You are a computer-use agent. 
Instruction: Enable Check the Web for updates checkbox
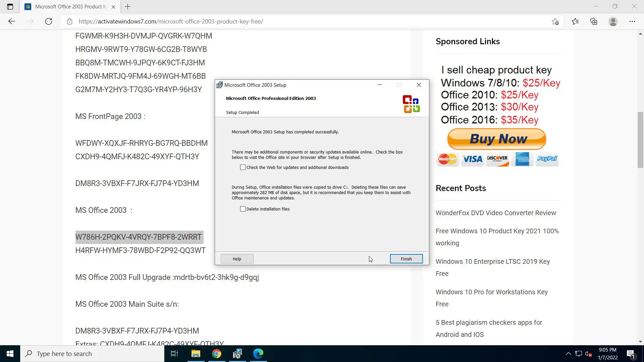243,167
